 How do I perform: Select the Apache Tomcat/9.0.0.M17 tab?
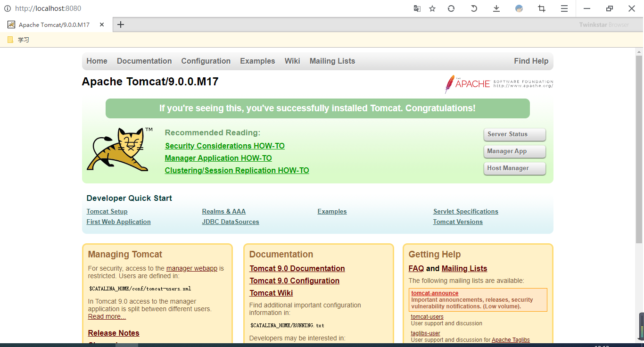point(56,25)
